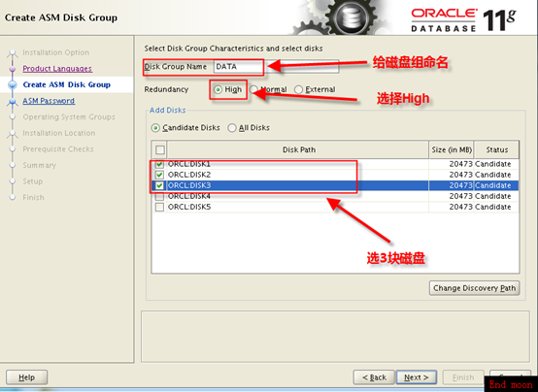This screenshot has width=538, height=392.
Task: Open the Product Languages step
Action: point(57,69)
